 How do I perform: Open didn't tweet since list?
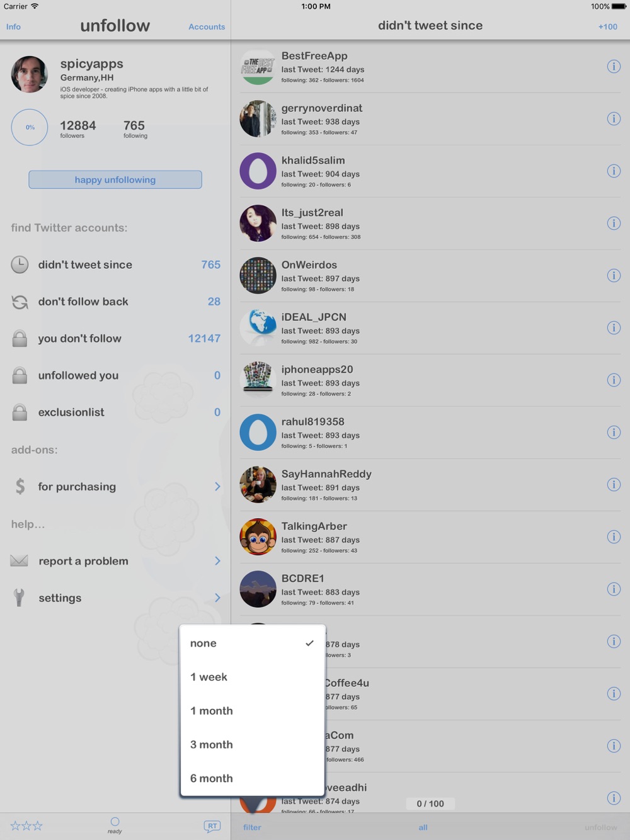(x=115, y=265)
